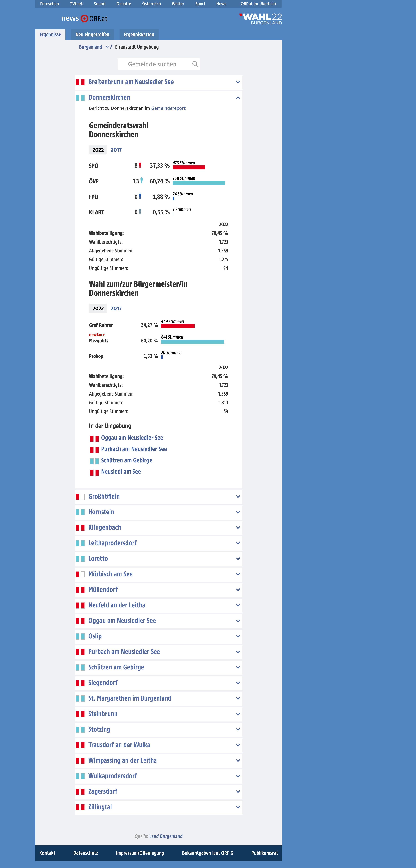
Task: Click the search magnifier icon
Action: [195, 64]
